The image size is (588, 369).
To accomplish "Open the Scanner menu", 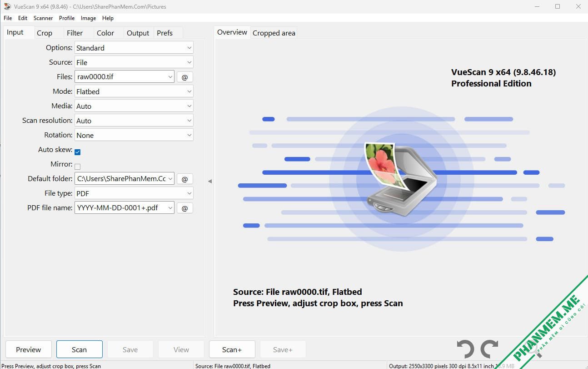I will click(x=43, y=18).
